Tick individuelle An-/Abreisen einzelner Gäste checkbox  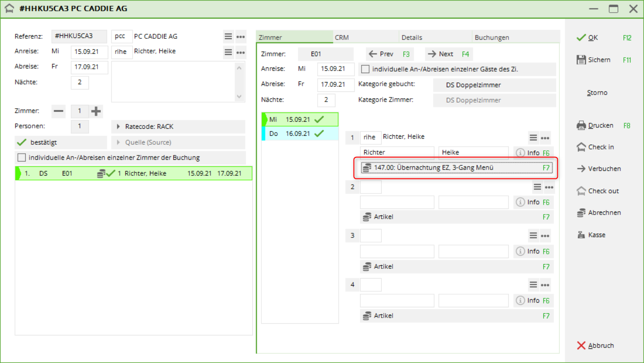pyautogui.click(x=365, y=69)
